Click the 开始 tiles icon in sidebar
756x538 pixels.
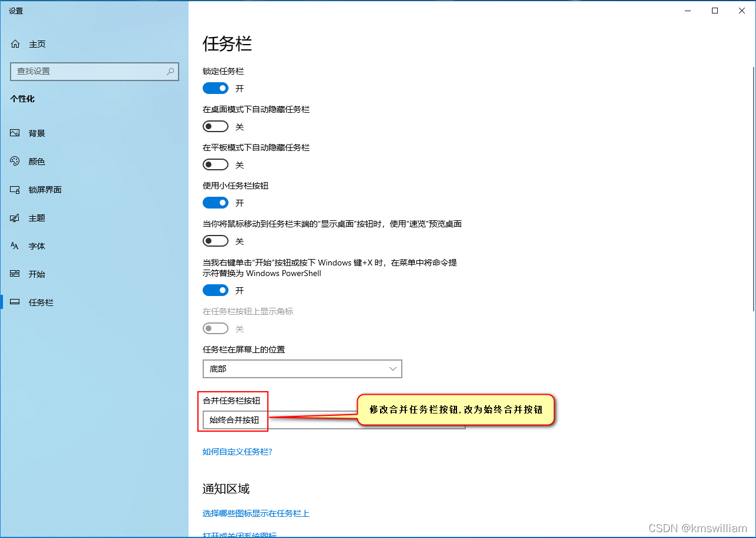[15, 274]
